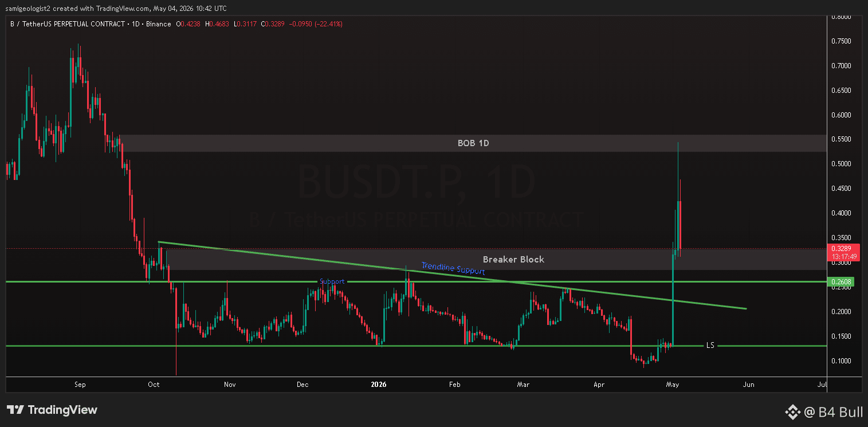Click the 0.4000 price axis label
The height and width of the screenshot is (427, 868).
click(x=841, y=213)
